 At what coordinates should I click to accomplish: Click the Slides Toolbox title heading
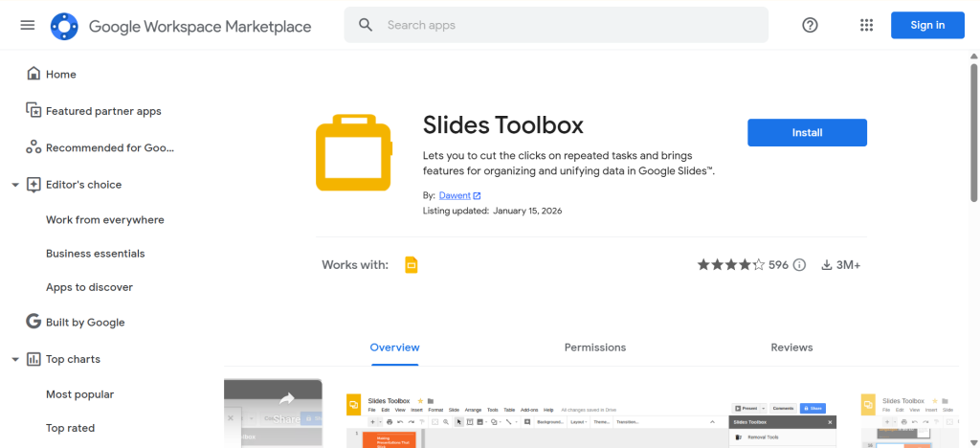click(x=503, y=125)
